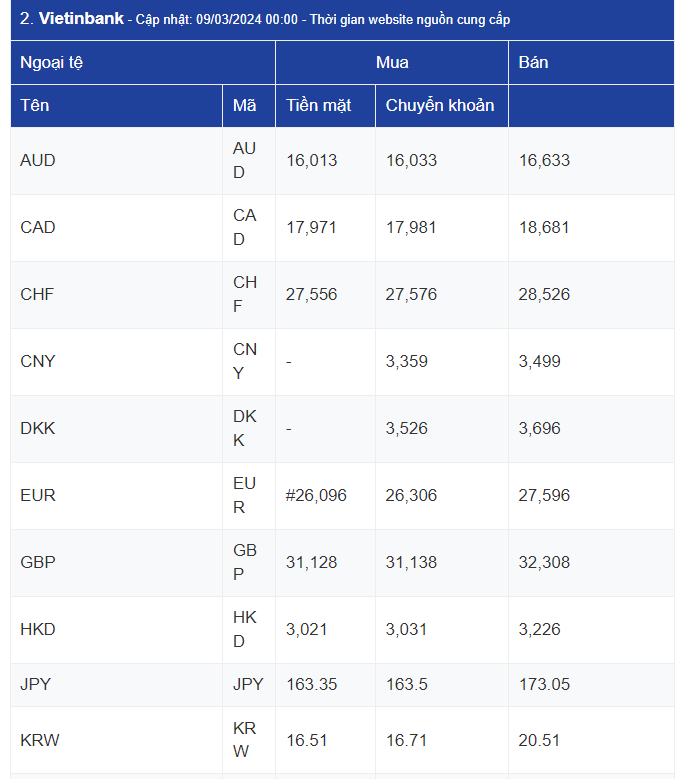Select the Chuyển khoản sub-header
Screen dimensions: 684x779
[442, 105]
